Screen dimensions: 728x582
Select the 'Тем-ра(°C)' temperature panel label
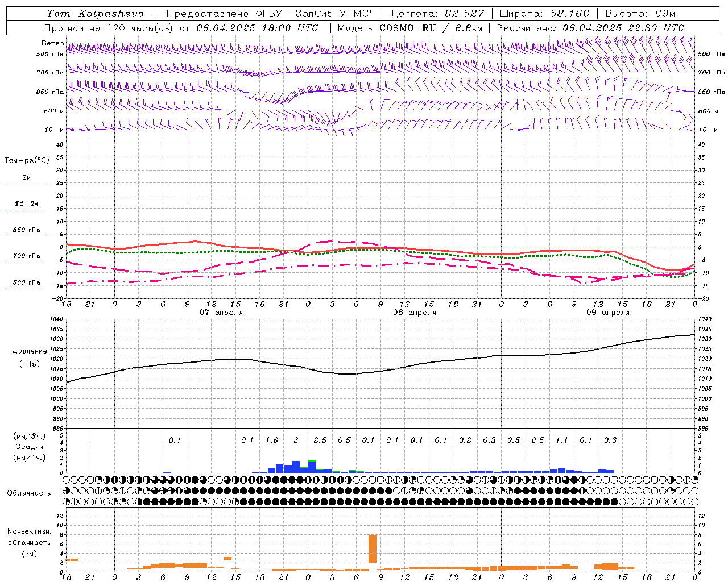[27, 161]
